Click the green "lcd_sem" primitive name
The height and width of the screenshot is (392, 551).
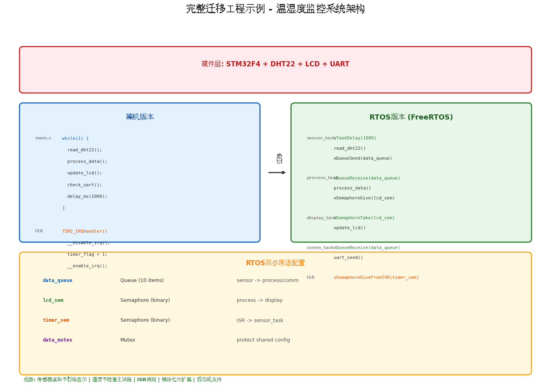click(x=53, y=300)
